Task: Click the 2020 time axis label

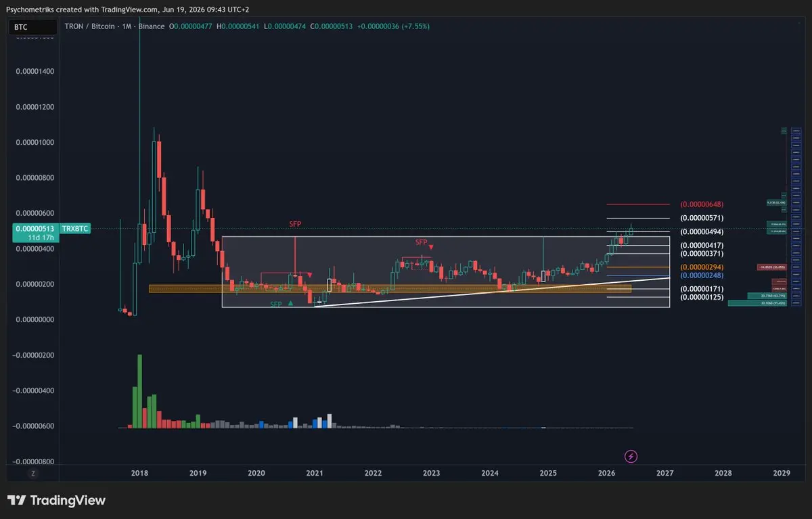Action: tap(256, 474)
